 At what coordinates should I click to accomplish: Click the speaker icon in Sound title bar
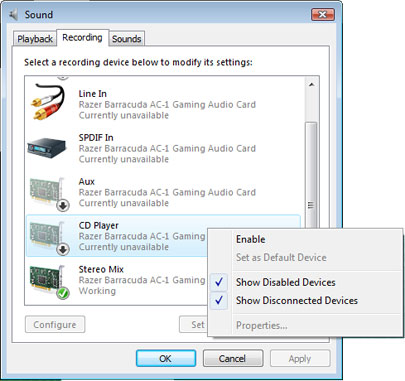tap(14, 15)
